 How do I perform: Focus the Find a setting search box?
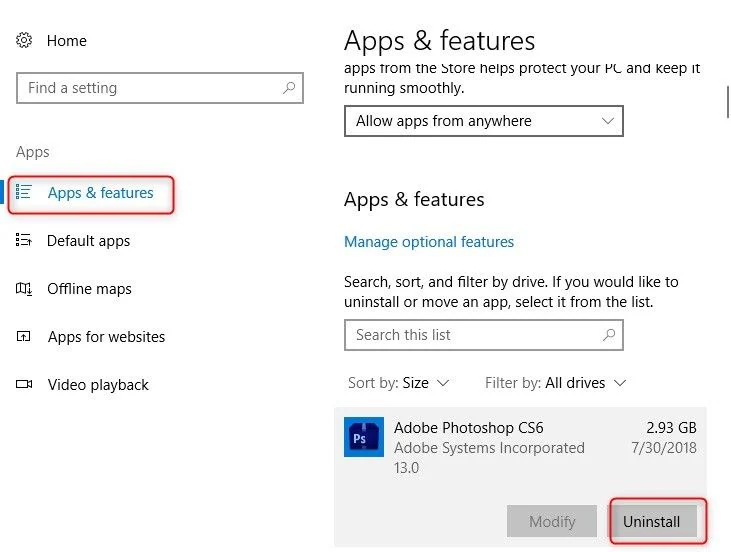tap(150, 88)
